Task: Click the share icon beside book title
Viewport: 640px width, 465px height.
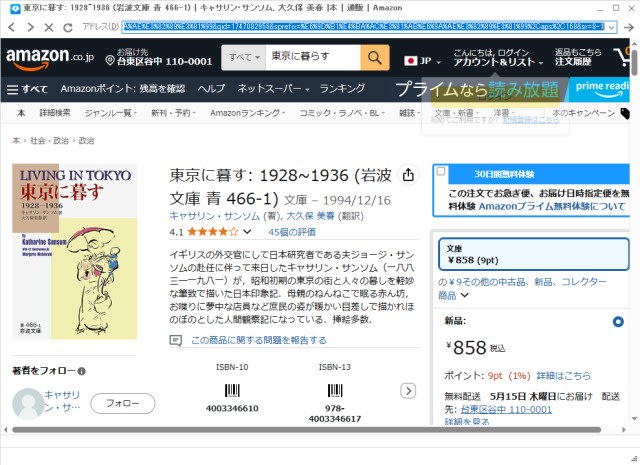Action: point(408,175)
